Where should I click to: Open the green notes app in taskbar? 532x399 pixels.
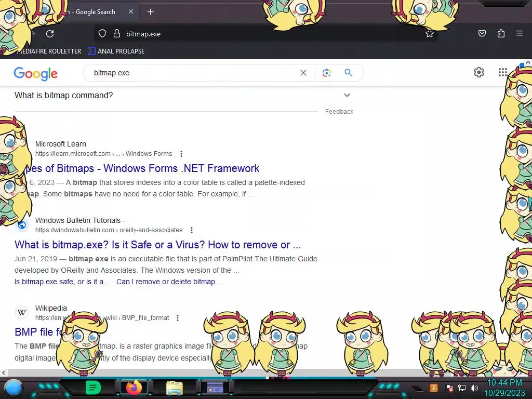pyautogui.click(x=94, y=388)
